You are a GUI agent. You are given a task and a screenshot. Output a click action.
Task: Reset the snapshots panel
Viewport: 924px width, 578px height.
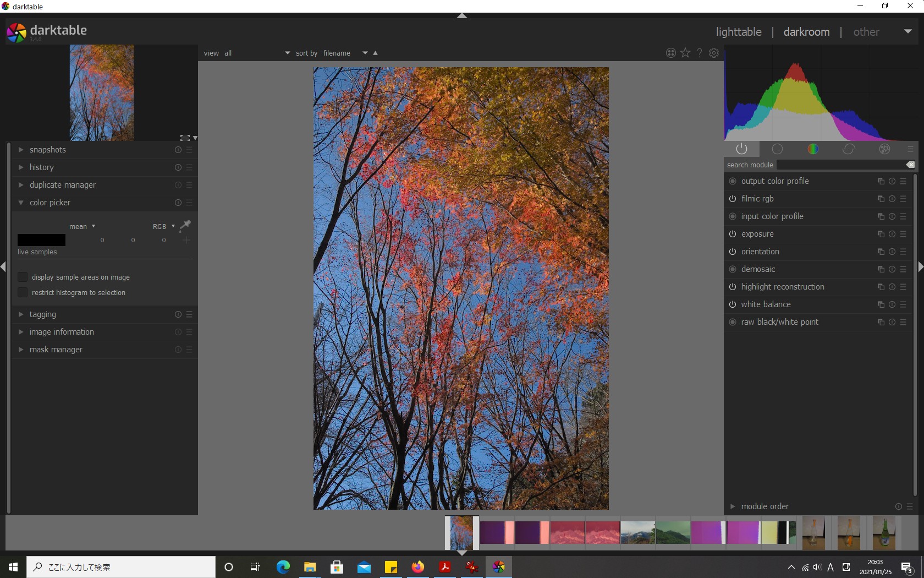178,150
